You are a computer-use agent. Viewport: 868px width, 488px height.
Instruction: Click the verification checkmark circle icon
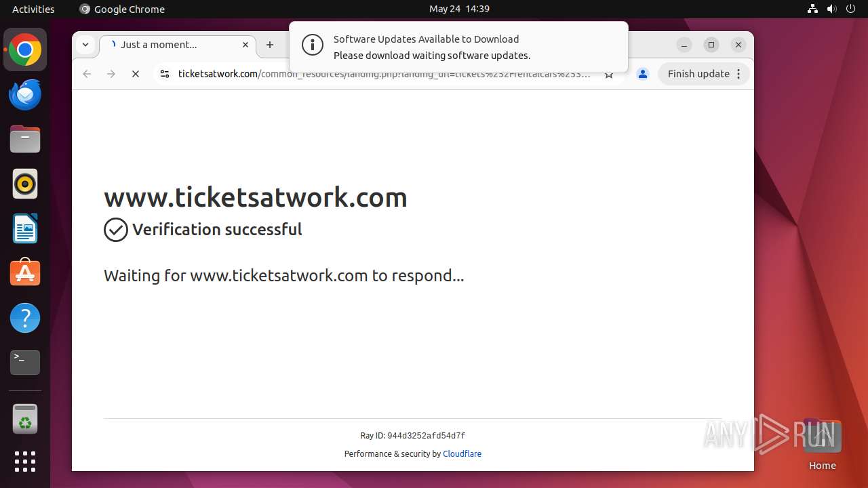click(x=116, y=230)
